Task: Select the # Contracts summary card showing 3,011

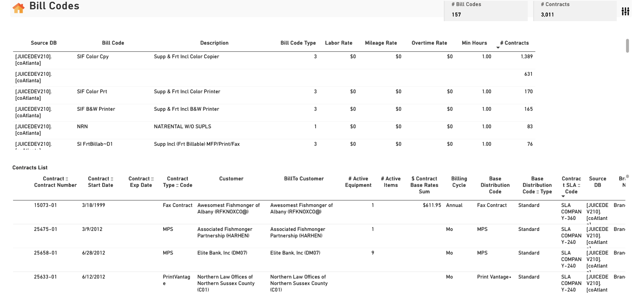Action: (575, 11)
